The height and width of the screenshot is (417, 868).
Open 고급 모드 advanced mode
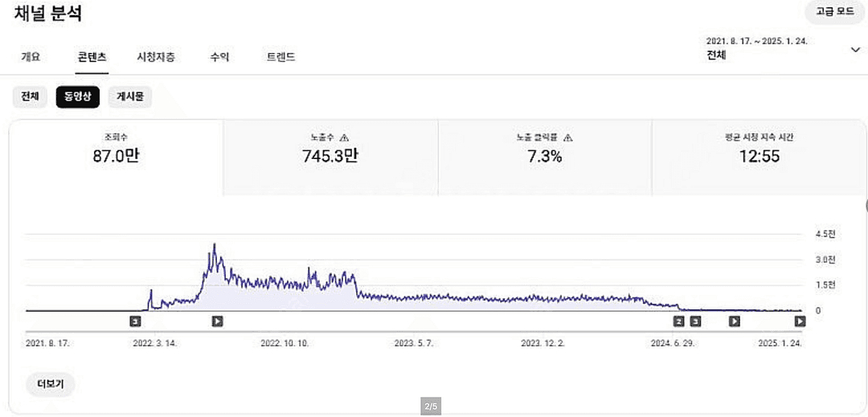pyautogui.click(x=834, y=12)
